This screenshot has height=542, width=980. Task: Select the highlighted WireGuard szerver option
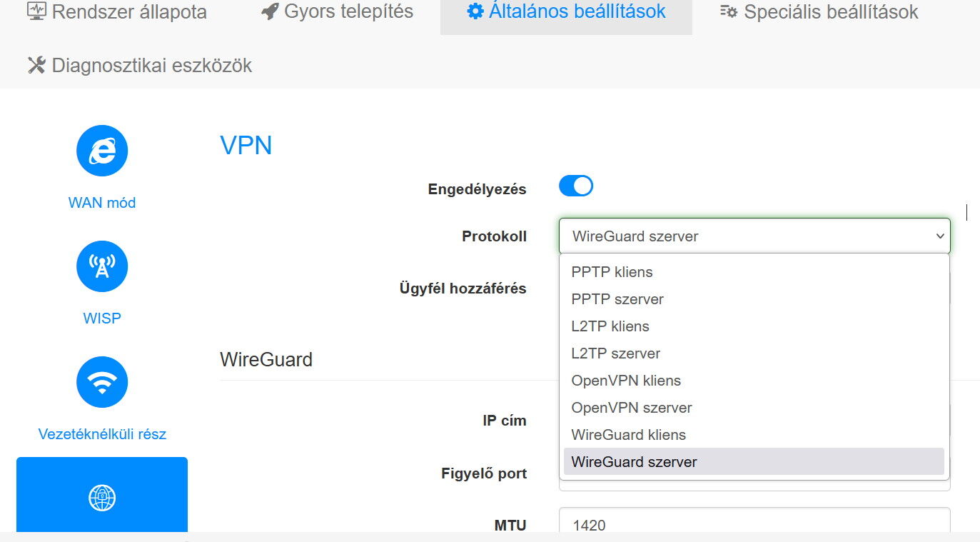[754, 462]
